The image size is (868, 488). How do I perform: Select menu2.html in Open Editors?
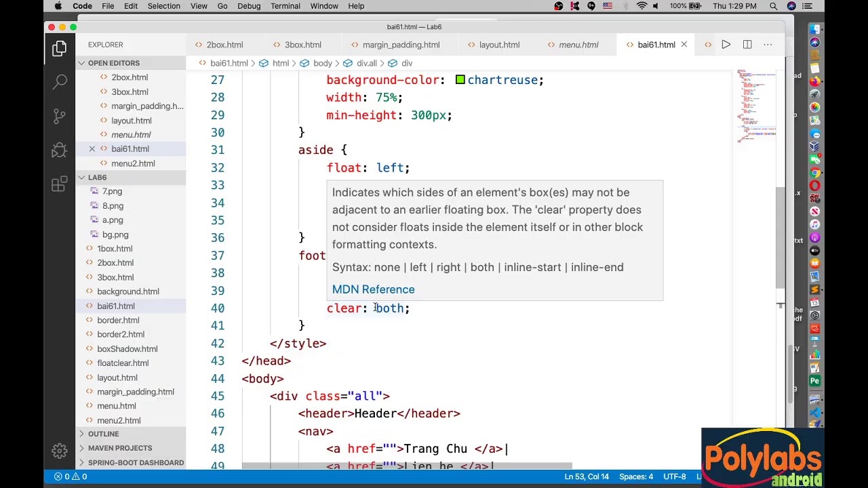point(133,163)
